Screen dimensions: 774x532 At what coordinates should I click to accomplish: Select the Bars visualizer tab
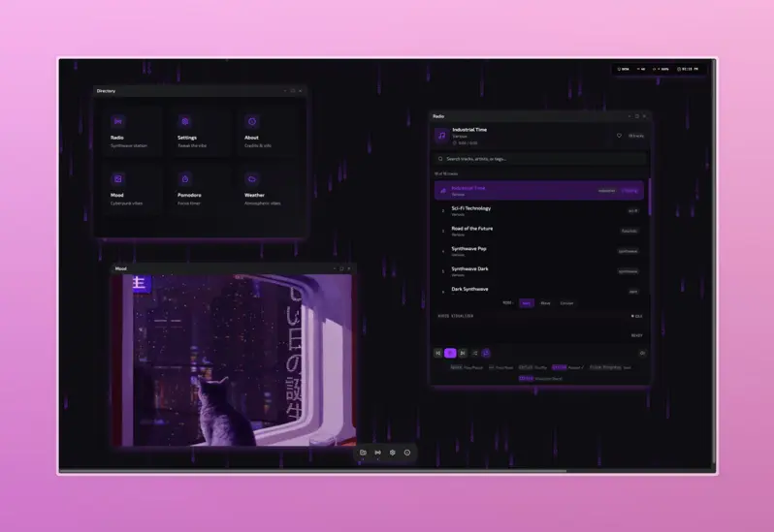pyautogui.click(x=527, y=303)
